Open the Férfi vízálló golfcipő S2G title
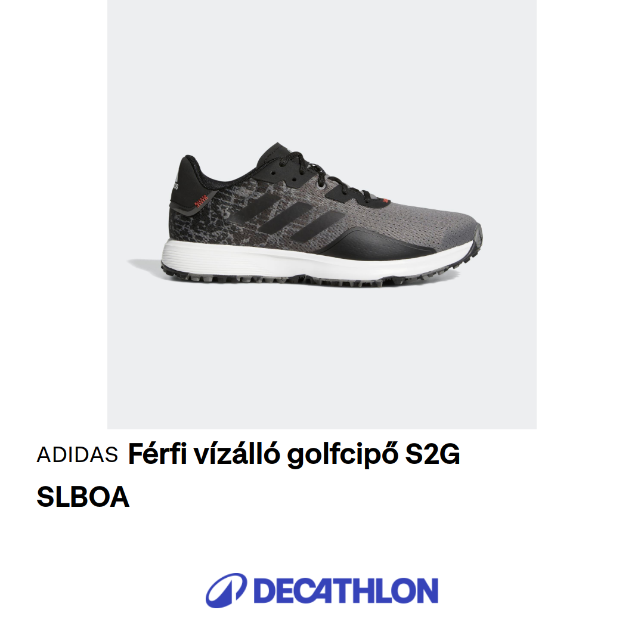Screen dimensions: 644x644 (x=293, y=454)
